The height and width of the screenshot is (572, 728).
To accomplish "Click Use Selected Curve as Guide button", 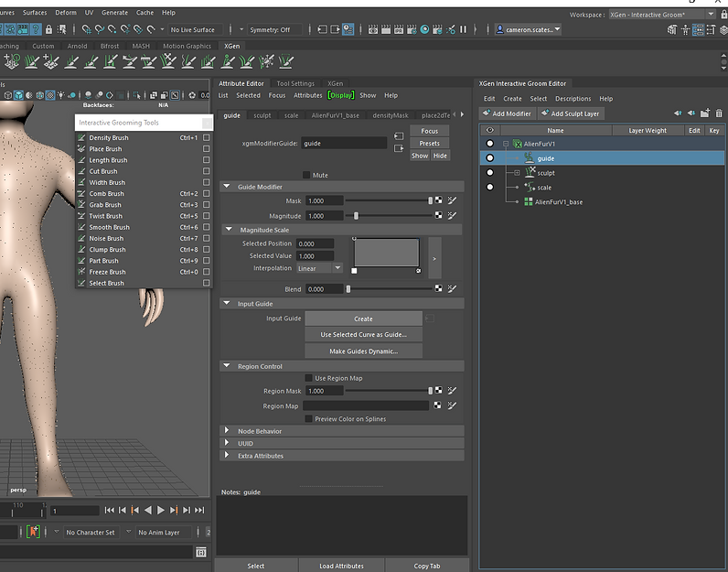I will 363,335.
